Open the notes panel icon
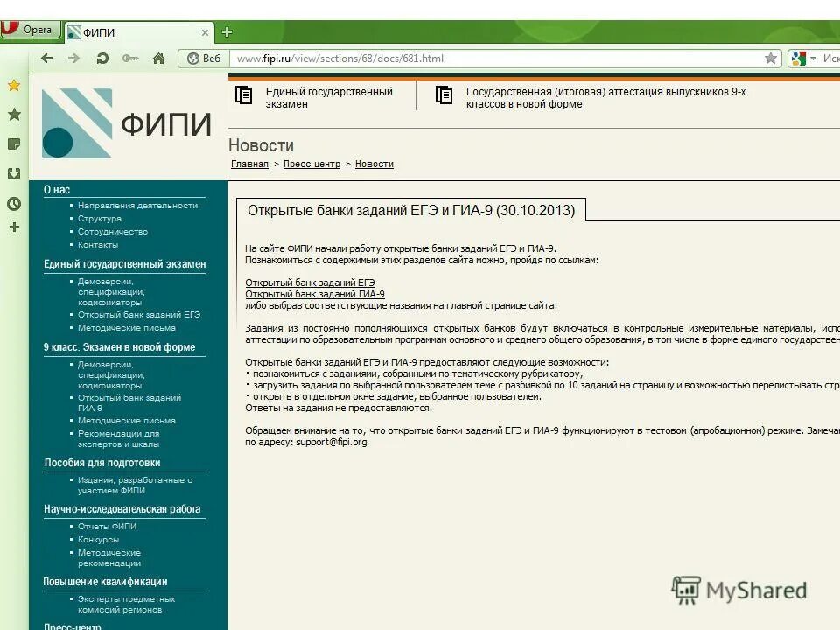The height and width of the screenshot is (630, 840). pyautogui.click(x=14, y=143)
